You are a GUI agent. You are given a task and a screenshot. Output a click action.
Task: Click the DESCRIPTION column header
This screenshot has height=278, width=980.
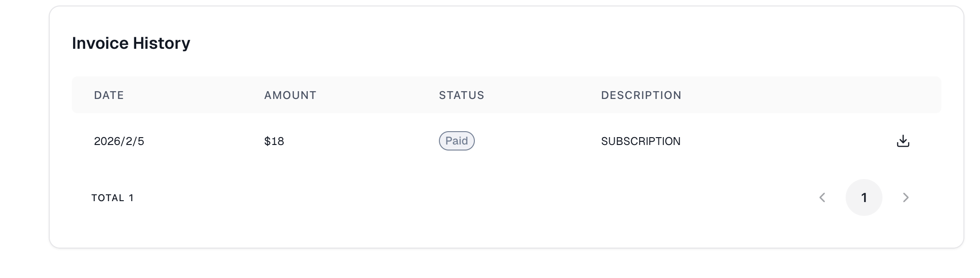641,95
